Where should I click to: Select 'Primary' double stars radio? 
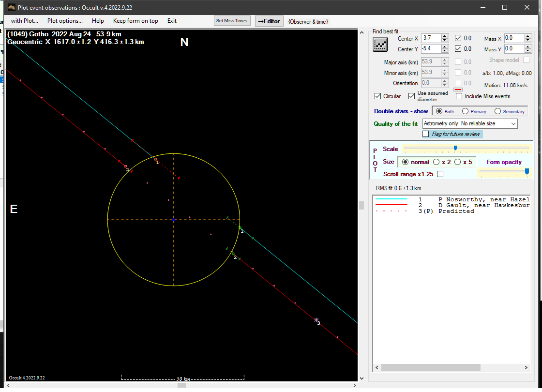coord(465,111)
